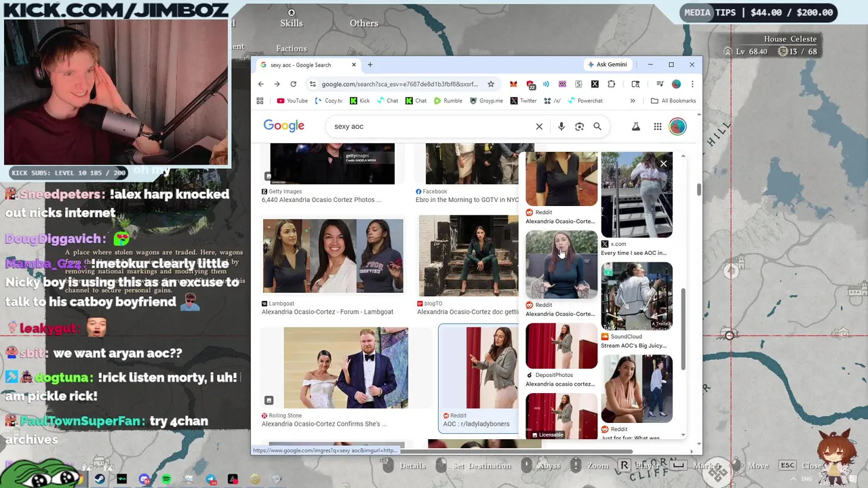Clear the Google search box with X
The height and width of the screenshot is (488, 868).
539,126
